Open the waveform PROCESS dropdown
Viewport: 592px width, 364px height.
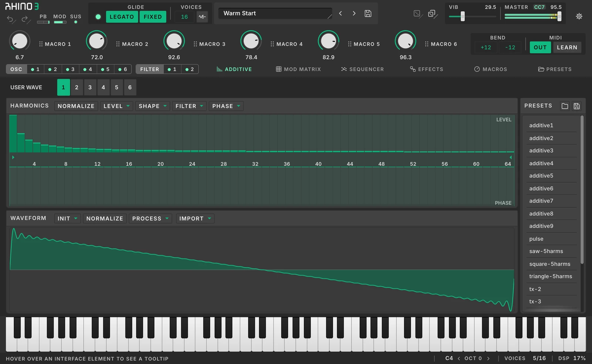150,219
